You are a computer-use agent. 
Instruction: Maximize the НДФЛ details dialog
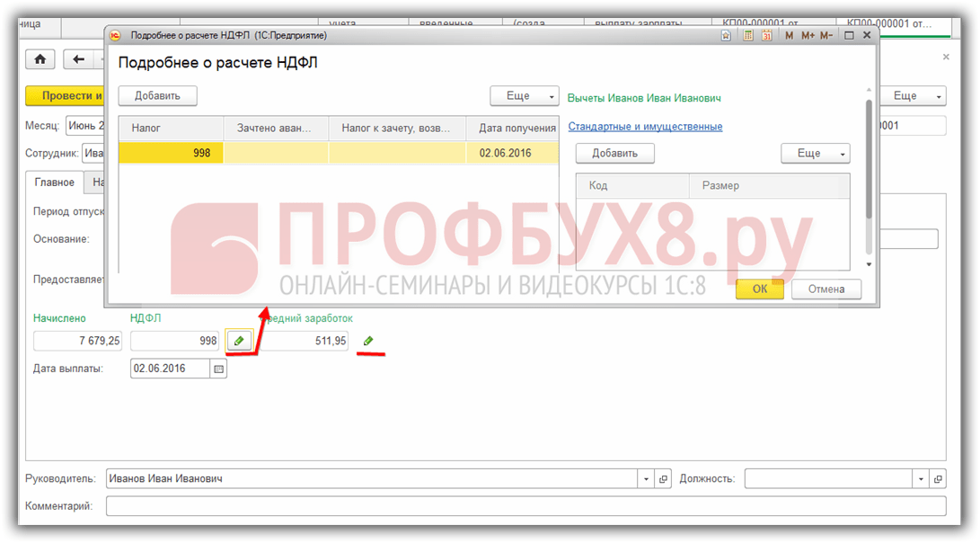[x=849, y=36]
